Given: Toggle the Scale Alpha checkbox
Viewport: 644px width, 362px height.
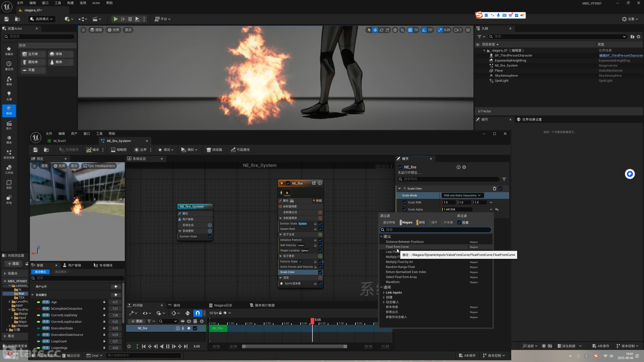Looking at the screenshot, I should (405, 209).
